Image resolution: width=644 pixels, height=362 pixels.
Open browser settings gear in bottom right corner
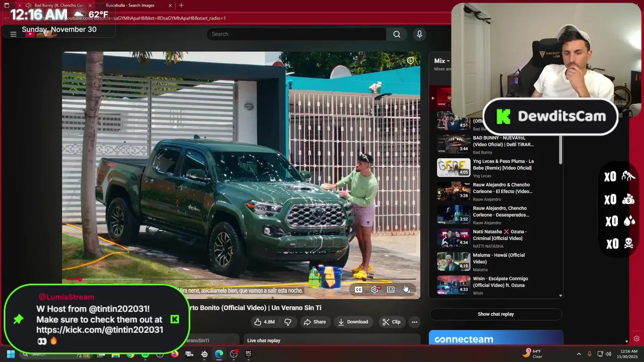pyautogui.click(x=636, y=339)
